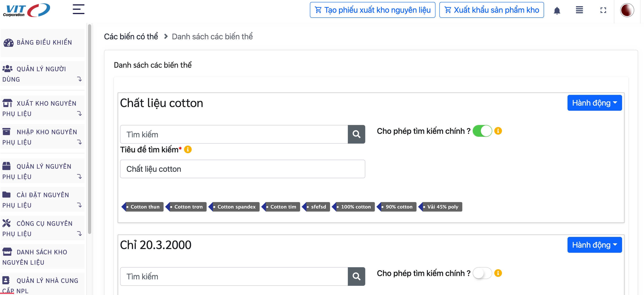644x295 pixels.
Task: Click the Tiêu đề tìm kiếm text field
Action: point(242,169)
